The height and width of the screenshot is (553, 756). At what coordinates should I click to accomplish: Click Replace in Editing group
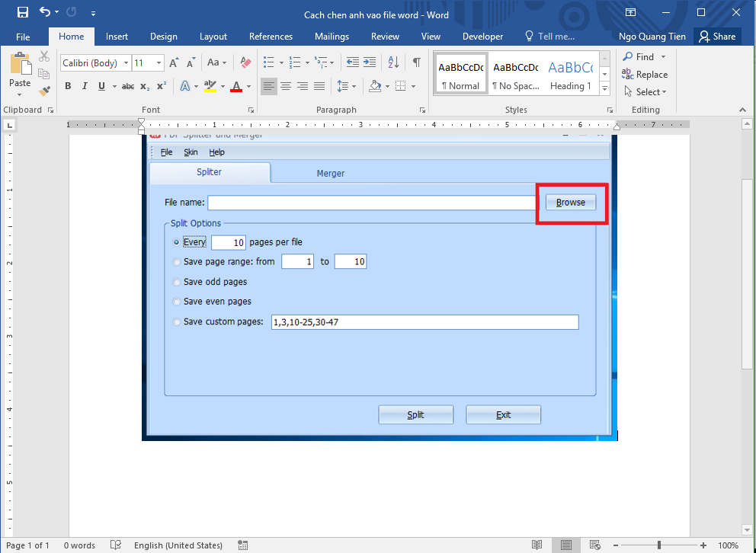pyautogui.click(x=645, y=74)
